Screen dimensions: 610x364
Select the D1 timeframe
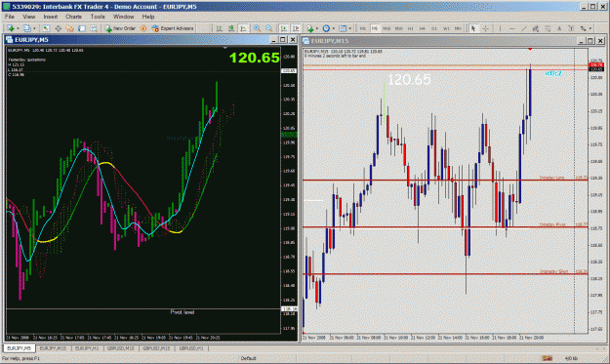(x=434, y=28)
